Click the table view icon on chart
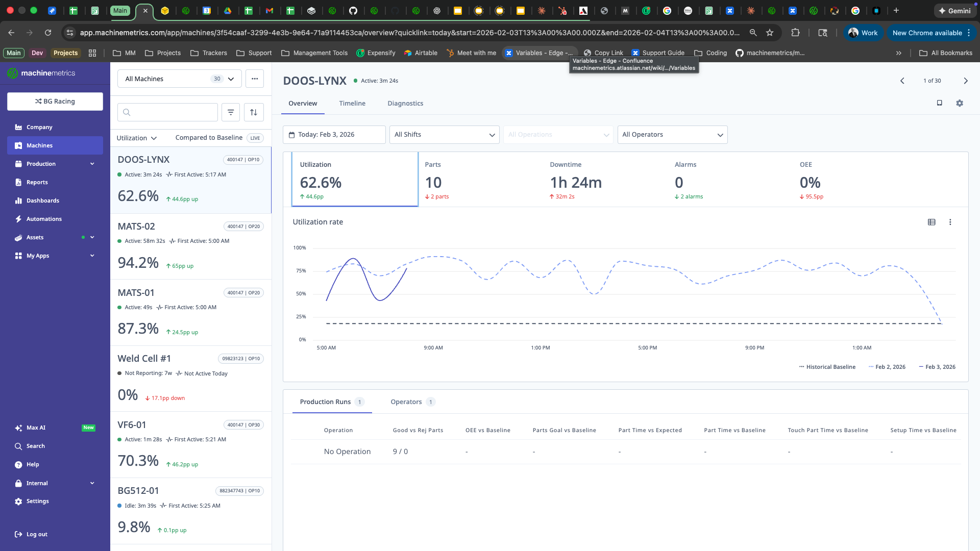Viewport: 980px width, 551px height. click(x=932, y=222)
